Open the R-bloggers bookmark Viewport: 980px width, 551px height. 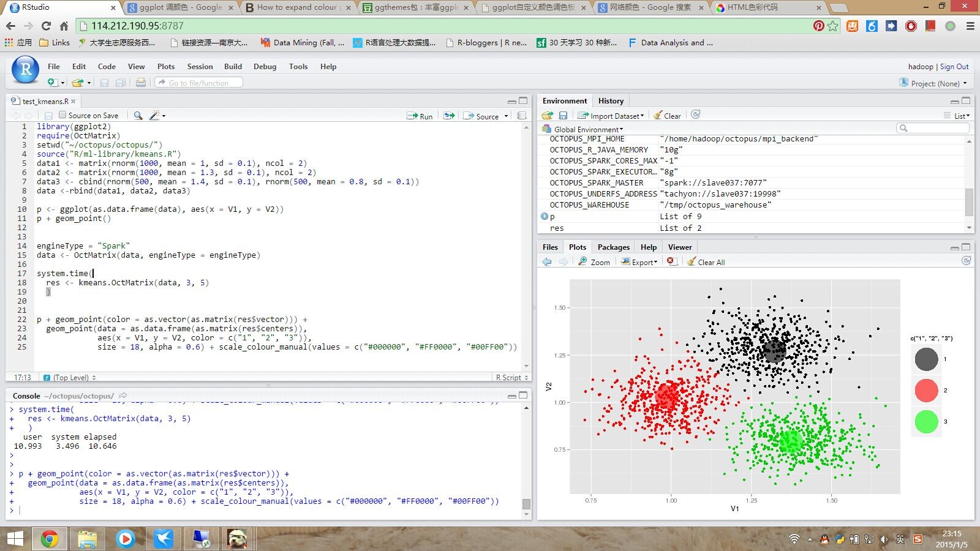tap(487, 43)
